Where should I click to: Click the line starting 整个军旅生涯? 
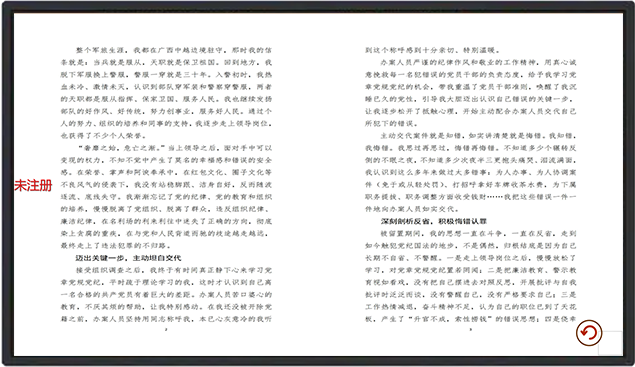[x=174, y=50]
